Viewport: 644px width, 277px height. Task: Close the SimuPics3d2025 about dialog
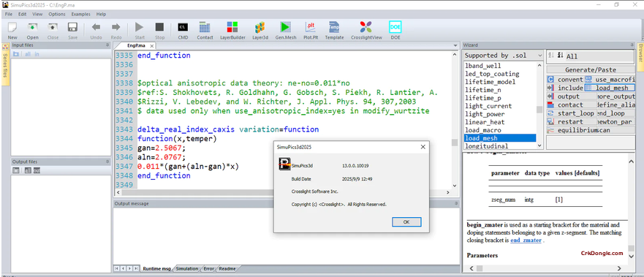(x=423, y=146)
